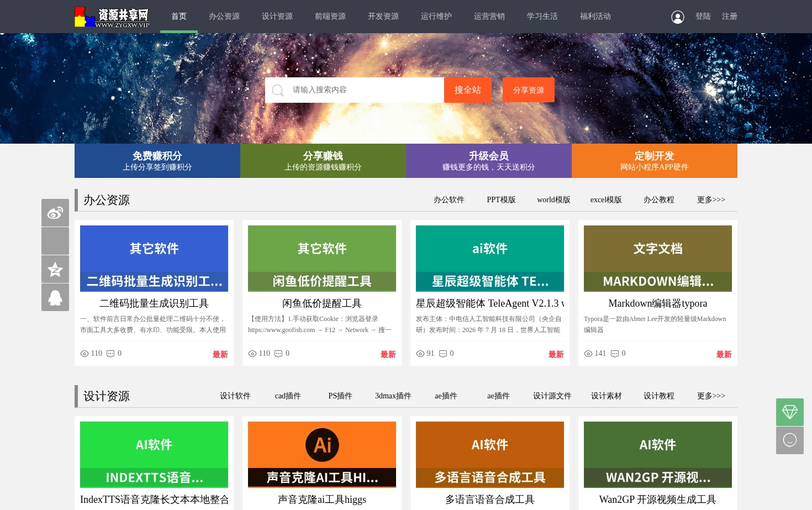Click view count icon on 星辰超级智能体 card
This screenshot has width=812, height=510.
pos(420,354)
